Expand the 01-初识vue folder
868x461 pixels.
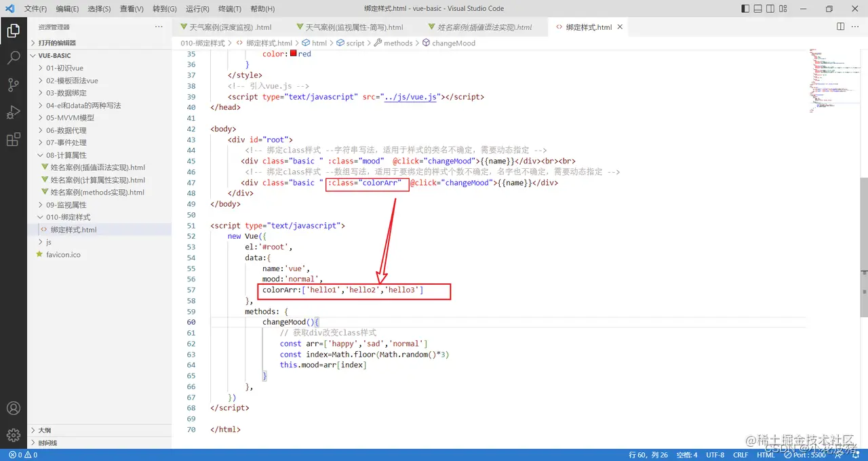(99, 68)
